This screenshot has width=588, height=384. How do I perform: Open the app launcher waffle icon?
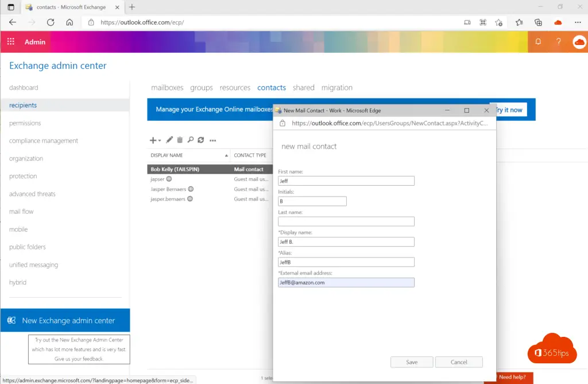(x=10, y=41)
